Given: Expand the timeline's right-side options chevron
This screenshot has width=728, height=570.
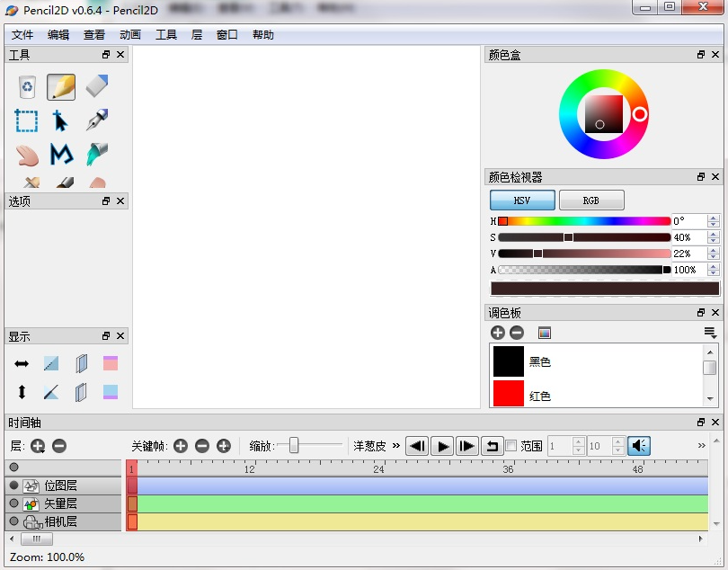Looking at the screenshot, I should [x=700, y=444].
